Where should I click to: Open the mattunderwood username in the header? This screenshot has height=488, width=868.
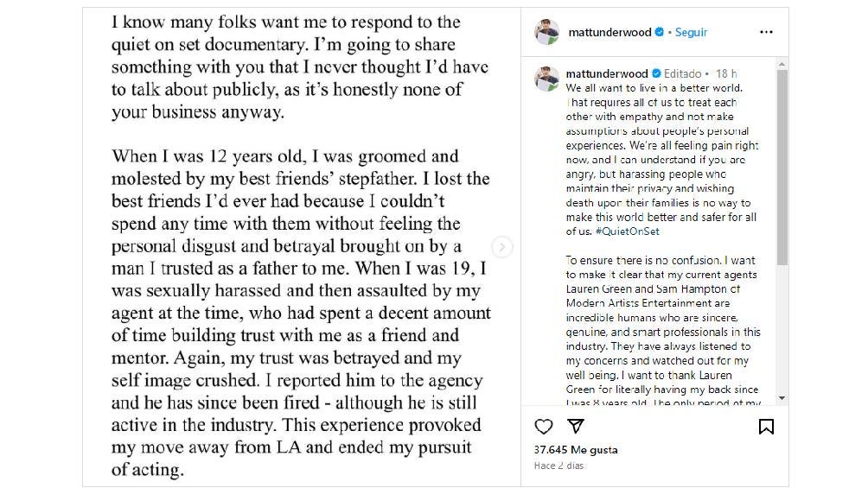pyautogui.click(x=610, y=32)
